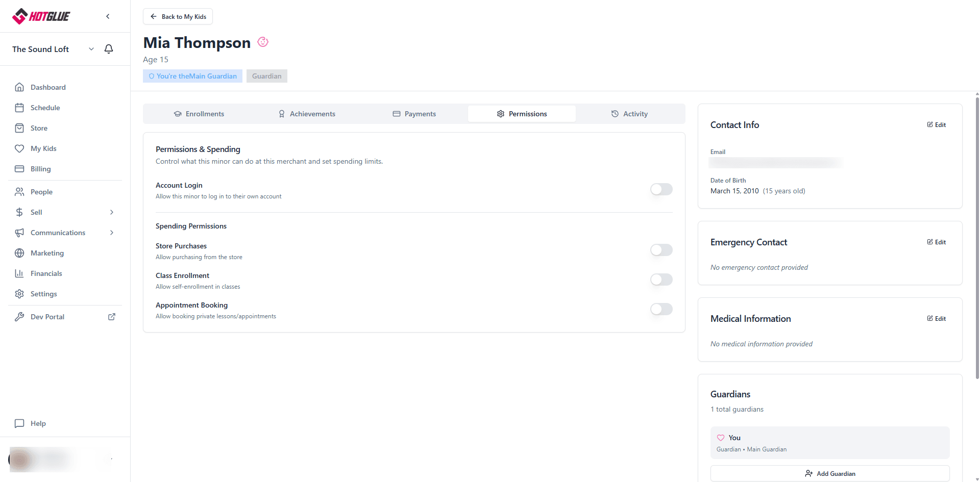Image resolution: width=980 pixels, height=482 pixels.
Task: Click the pink smiley icon beside Mia Thompson
Action: coord(263,42)
